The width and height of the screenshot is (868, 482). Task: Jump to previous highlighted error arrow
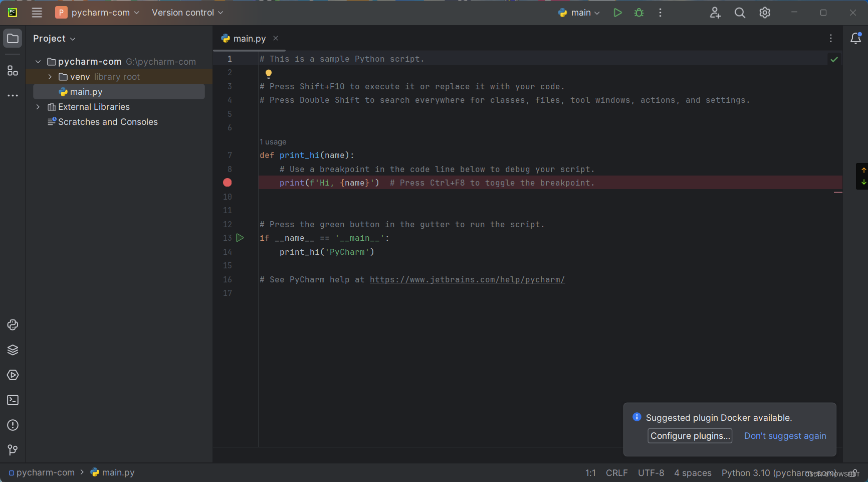[x=863, y=170]
